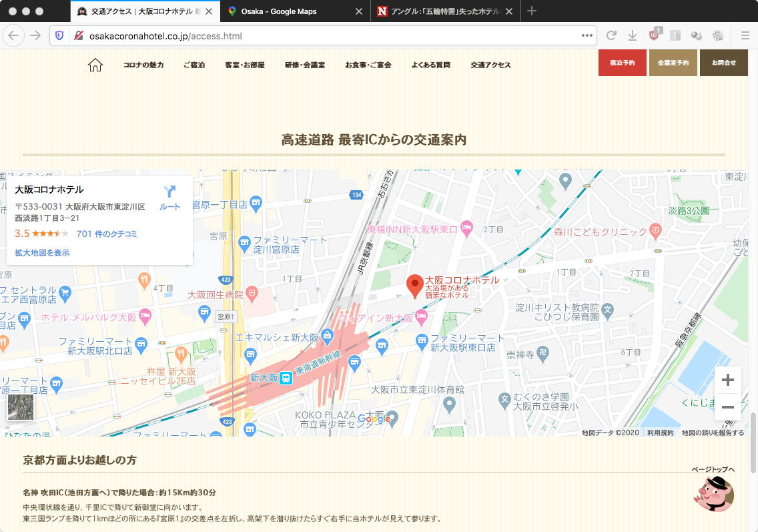758x532 pixels.
Task: Click 大阪回生病院 hospital marker
Action: tap(251, 293)
